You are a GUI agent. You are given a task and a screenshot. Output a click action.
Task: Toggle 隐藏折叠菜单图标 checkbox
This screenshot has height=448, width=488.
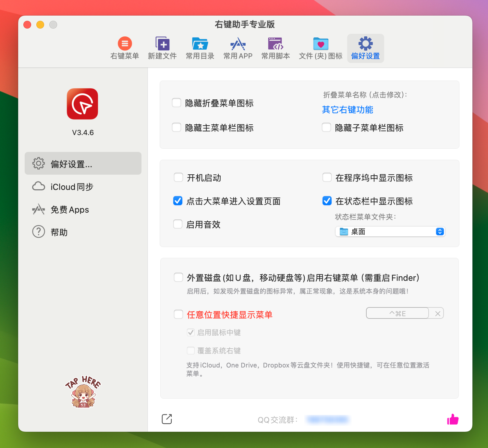pyautogui.click(x=177, y=103)
